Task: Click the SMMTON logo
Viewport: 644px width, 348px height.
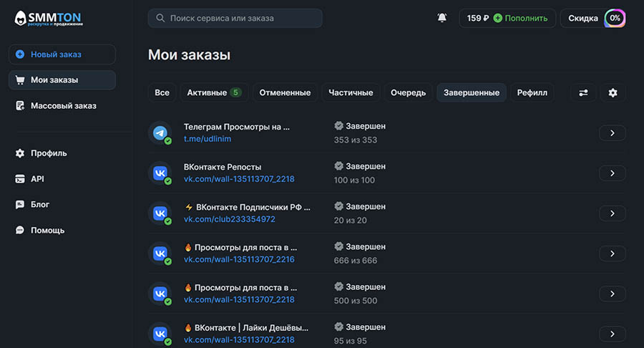Action: [49, 19]
